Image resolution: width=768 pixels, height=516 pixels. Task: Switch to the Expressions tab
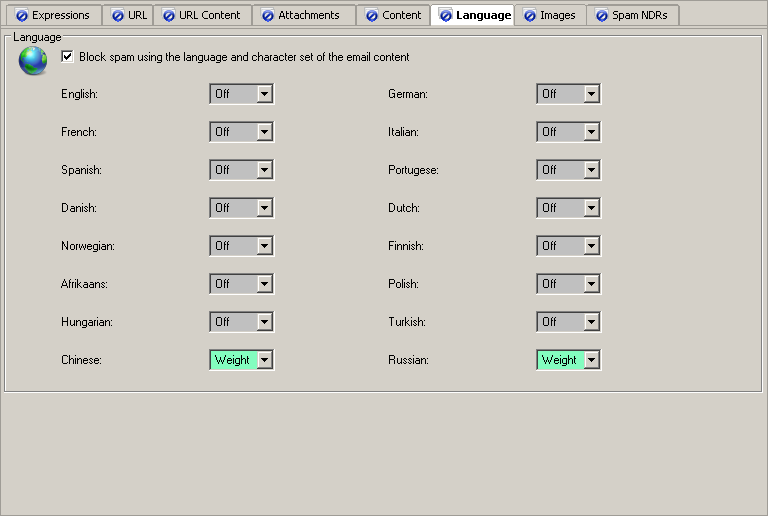click(52, 15)
